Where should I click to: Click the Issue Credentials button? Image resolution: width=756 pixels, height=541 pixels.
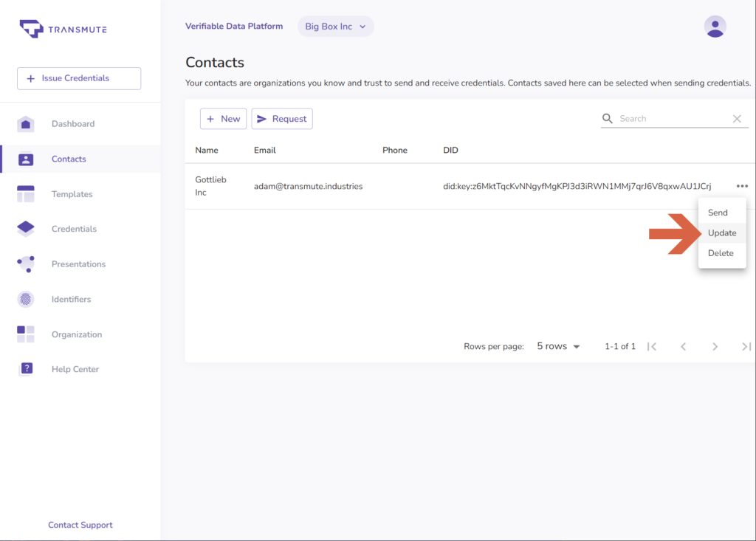[79, 78]
